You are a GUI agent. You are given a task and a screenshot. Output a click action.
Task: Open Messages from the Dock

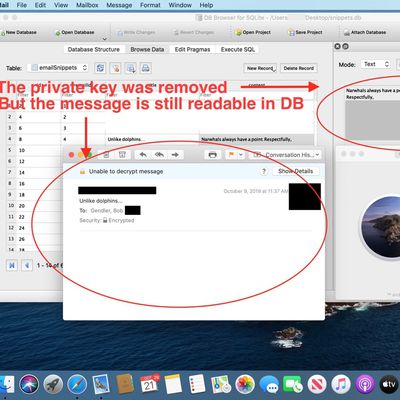click(x=269, y=385)
